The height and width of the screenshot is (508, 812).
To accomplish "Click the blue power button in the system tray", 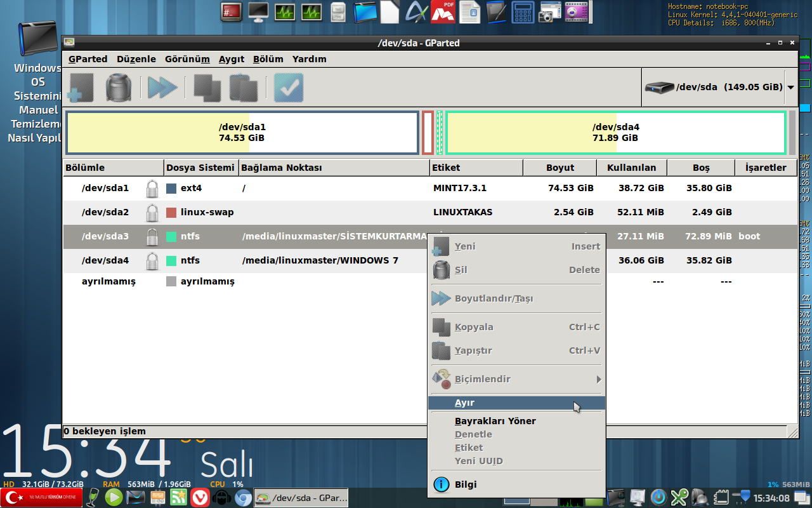I will (x=659, y=497).
